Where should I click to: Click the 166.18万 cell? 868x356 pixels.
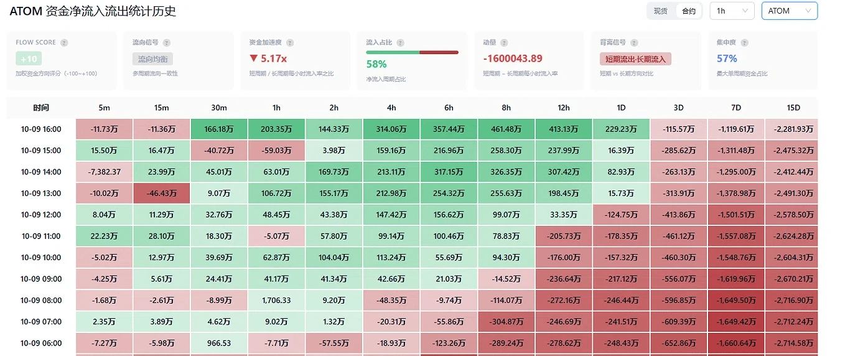219,129
